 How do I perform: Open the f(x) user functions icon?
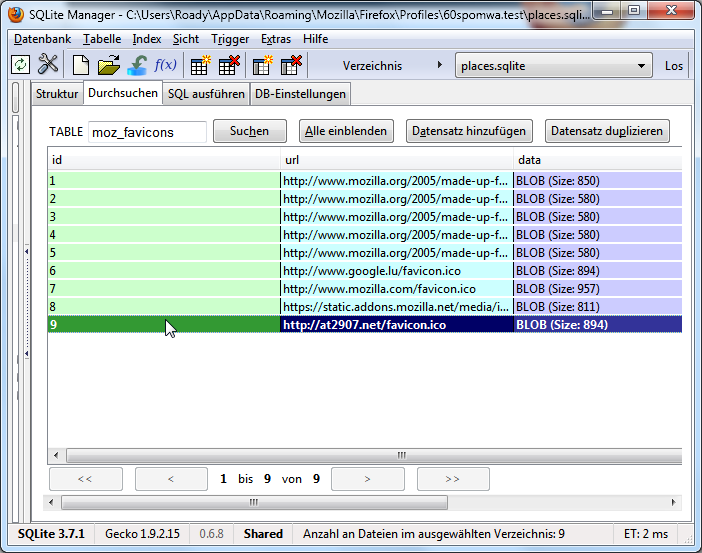[x=165, y=65]
